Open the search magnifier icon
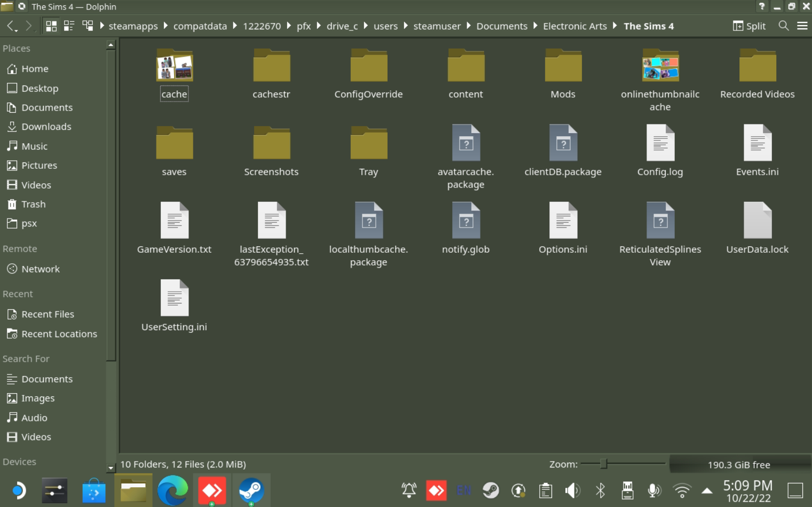 click(x=784, y=26)
